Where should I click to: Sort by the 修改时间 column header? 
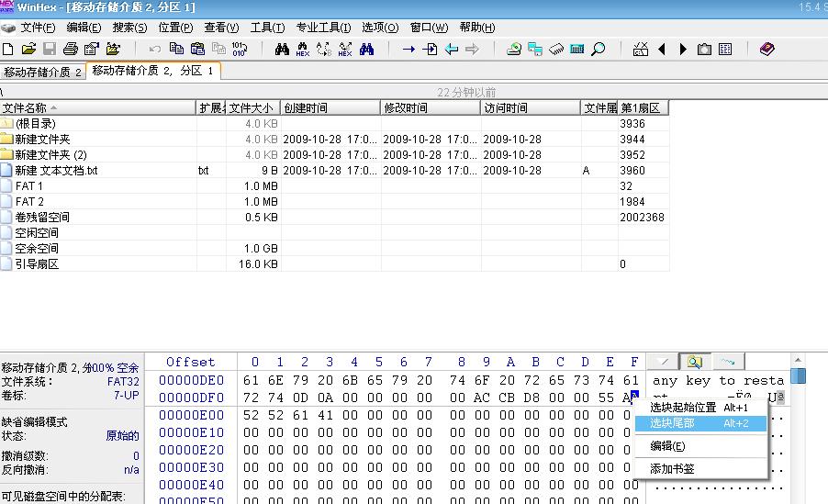click(x=431, y=107)
